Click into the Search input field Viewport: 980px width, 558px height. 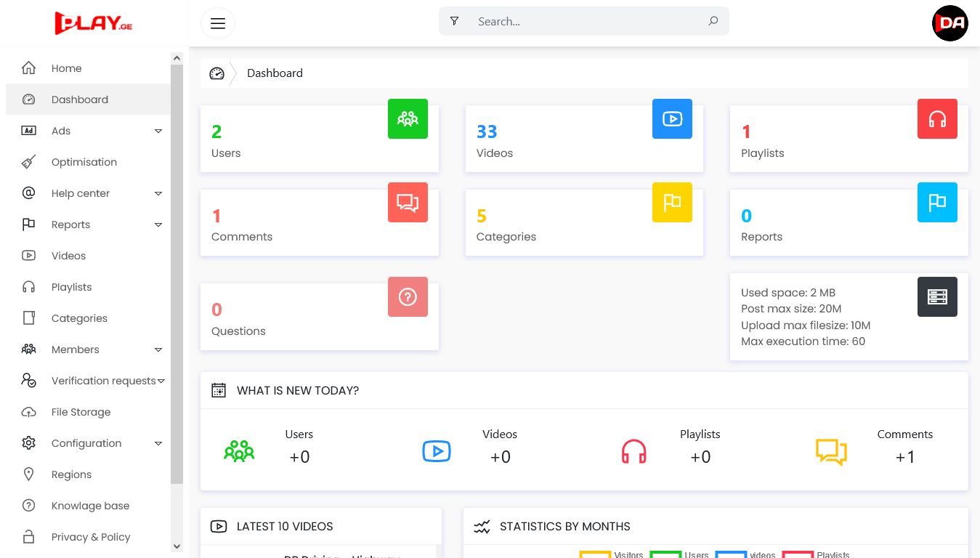tap(588, 22)
